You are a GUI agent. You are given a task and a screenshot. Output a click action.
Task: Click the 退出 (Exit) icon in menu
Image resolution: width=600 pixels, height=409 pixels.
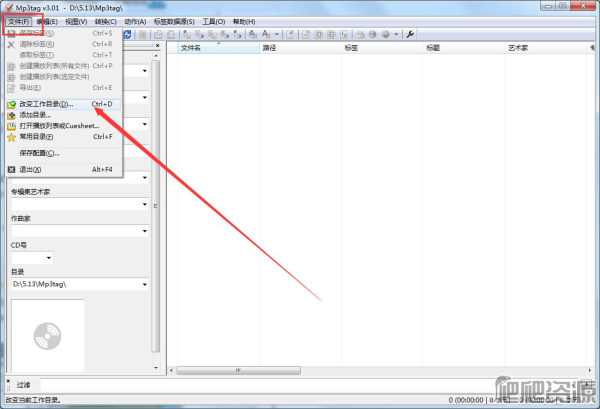[x=11, y=170]
